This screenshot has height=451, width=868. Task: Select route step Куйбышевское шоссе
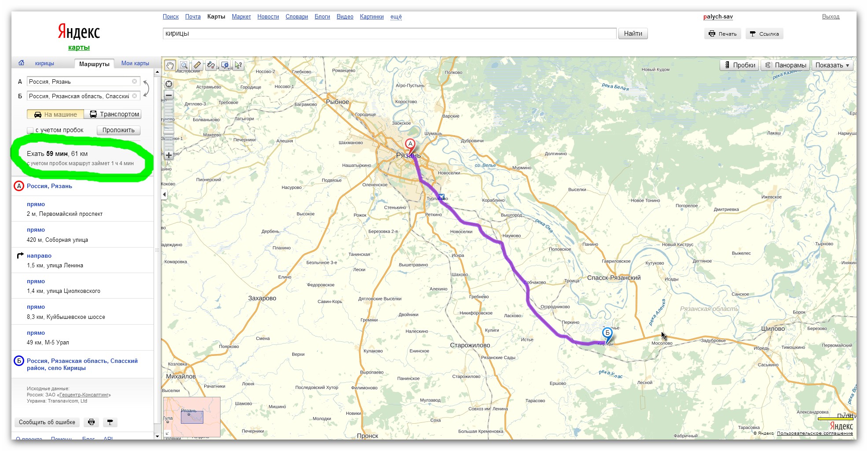tap(83, 312)
